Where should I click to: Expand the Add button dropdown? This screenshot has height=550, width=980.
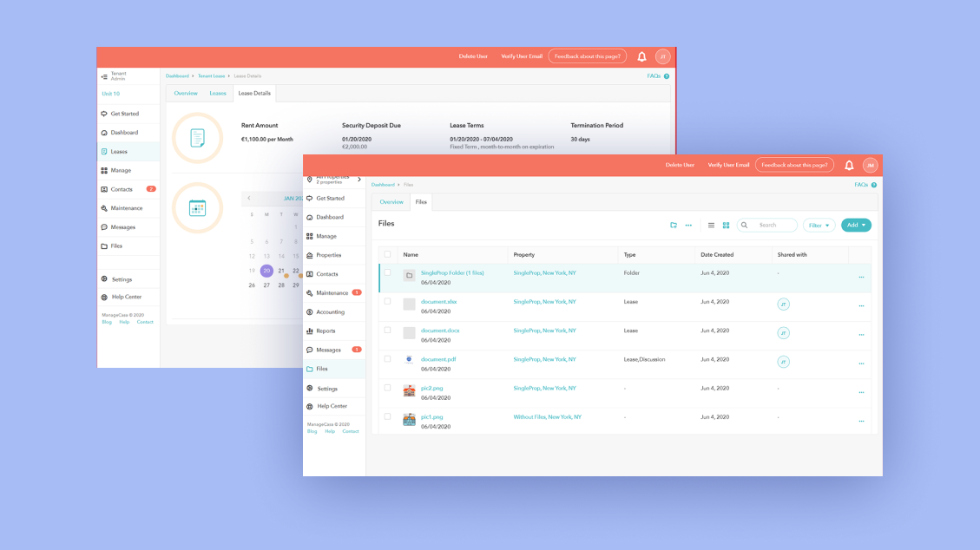tap(856, 226)
